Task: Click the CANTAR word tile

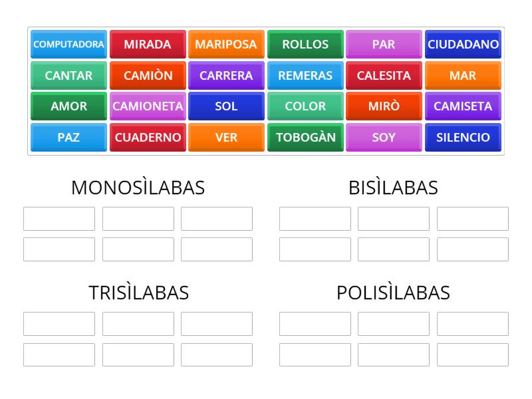Action: pos(68,75)
